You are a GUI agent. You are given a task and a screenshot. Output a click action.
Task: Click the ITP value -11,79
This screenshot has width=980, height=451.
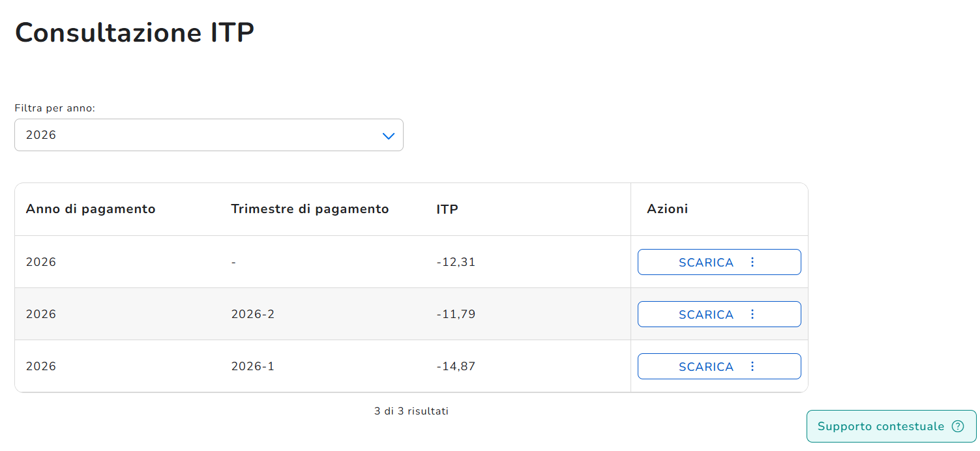pos(456,314)
